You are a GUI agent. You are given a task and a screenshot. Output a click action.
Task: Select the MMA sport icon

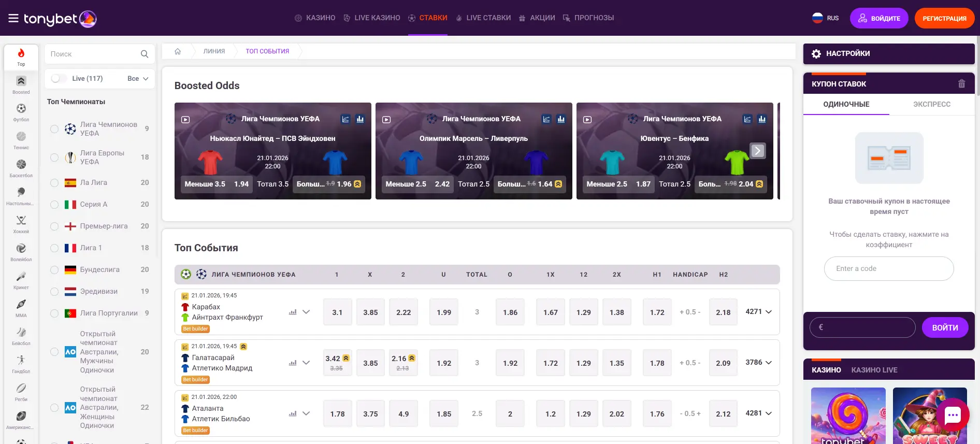[x=21, y=308]
